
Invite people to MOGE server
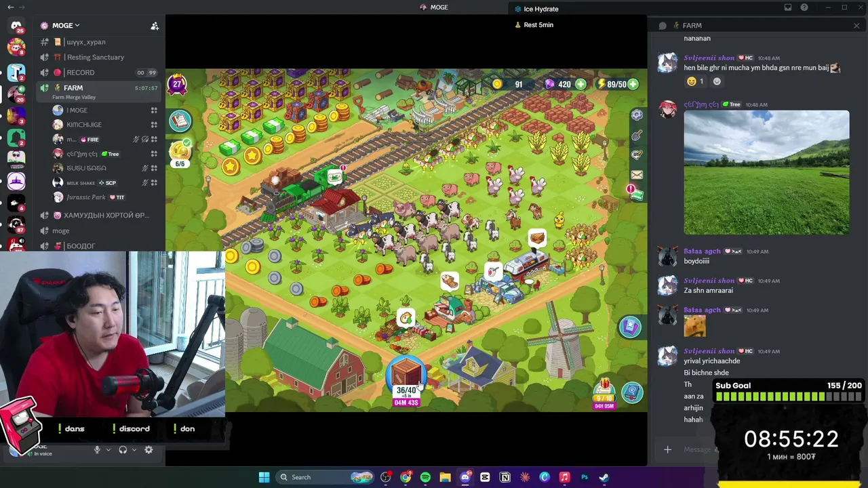155,26
